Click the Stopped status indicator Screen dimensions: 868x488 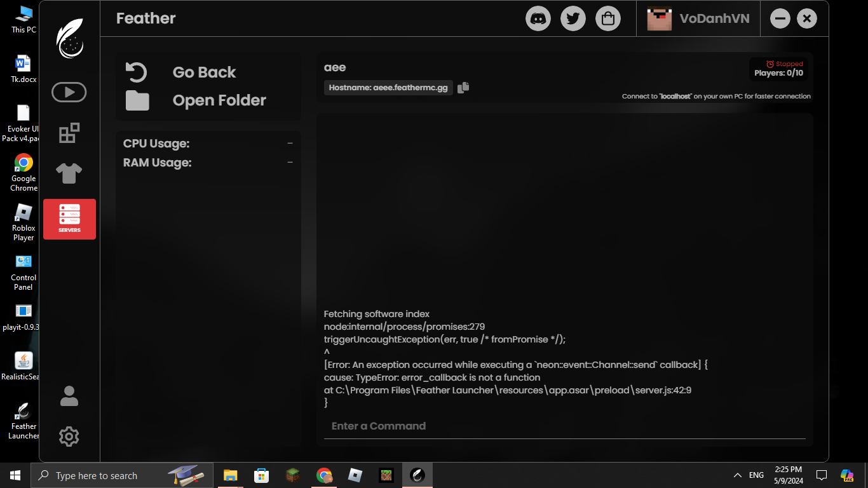[785, 64]
